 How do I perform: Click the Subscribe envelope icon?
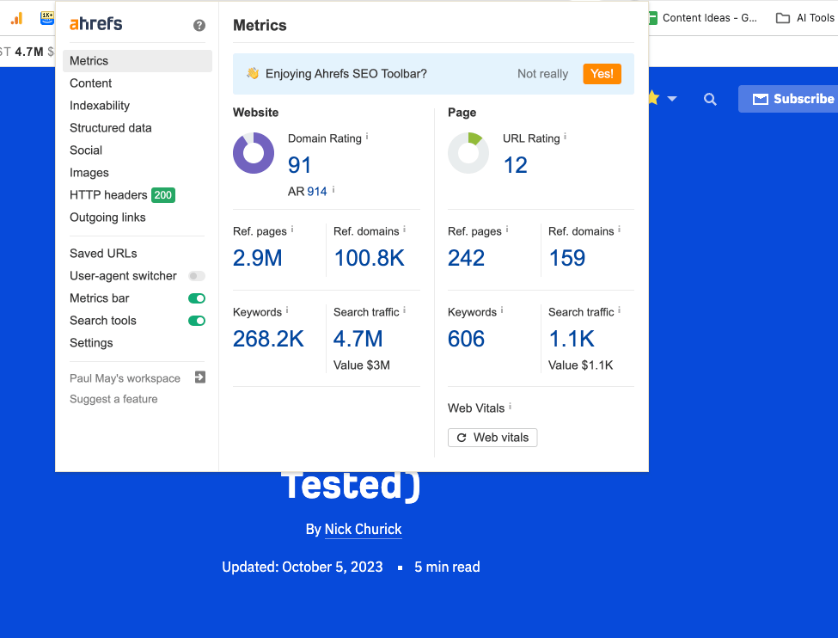tap(760, 98)
